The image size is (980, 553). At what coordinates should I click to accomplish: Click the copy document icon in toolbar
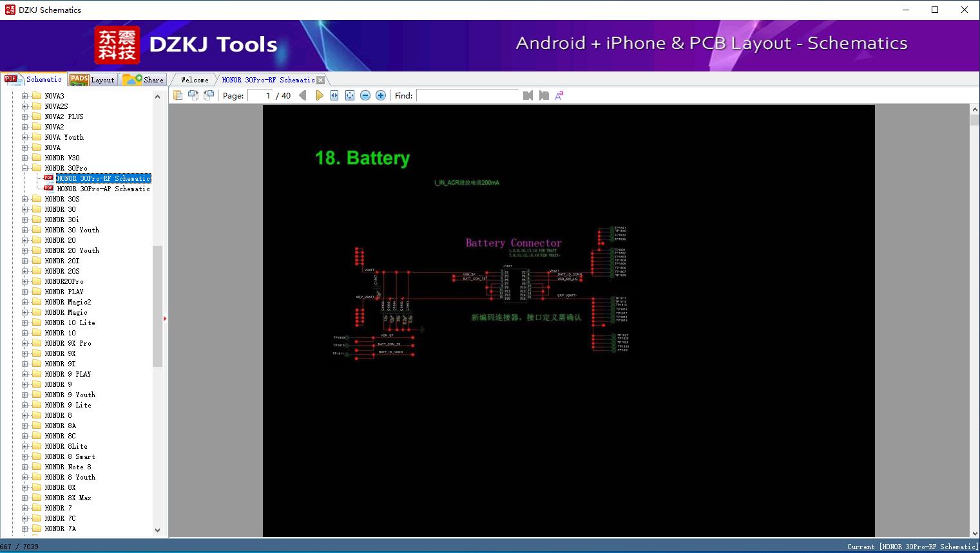click(x=178, y=95)
